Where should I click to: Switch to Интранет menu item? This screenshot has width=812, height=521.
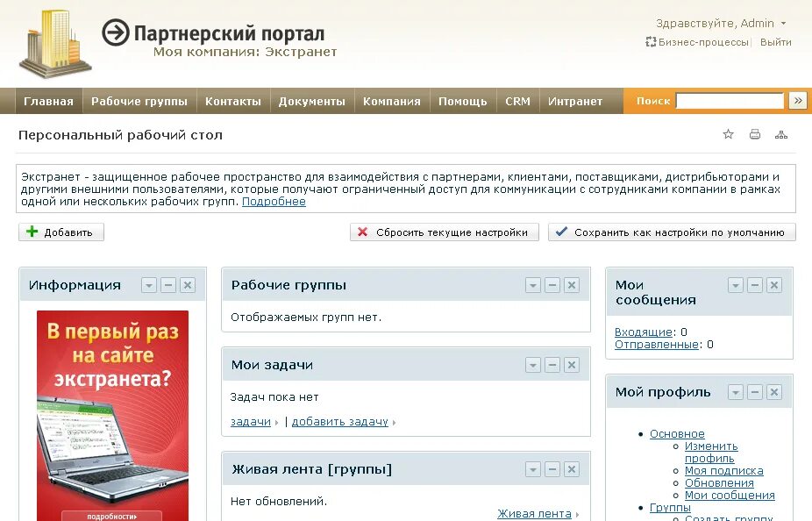(575, 101)
